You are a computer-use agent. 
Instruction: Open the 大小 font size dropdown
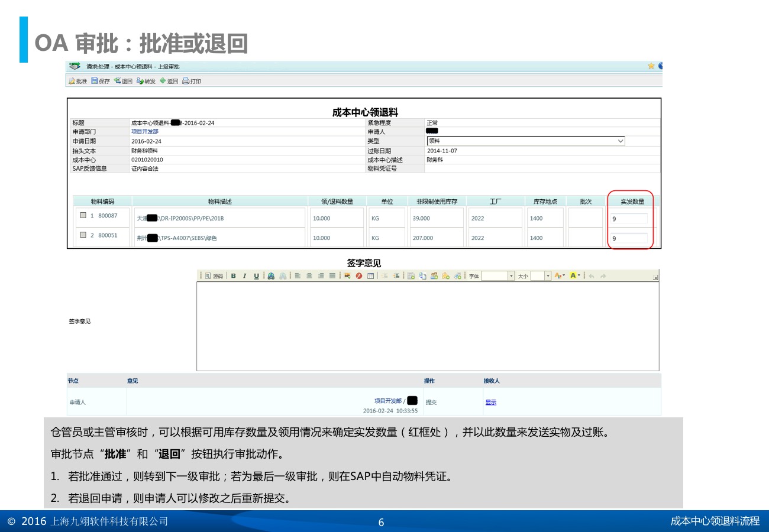coord(548,276)
